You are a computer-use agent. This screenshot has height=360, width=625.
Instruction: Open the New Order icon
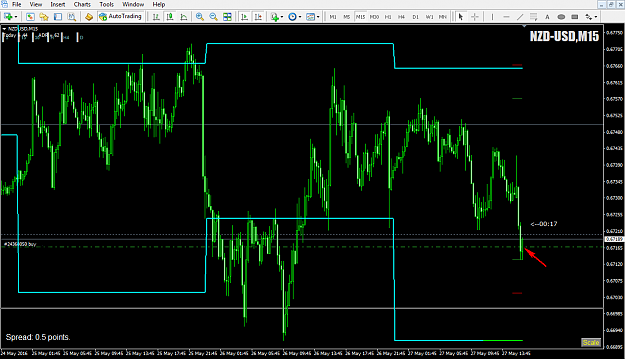tap(89, 17)
